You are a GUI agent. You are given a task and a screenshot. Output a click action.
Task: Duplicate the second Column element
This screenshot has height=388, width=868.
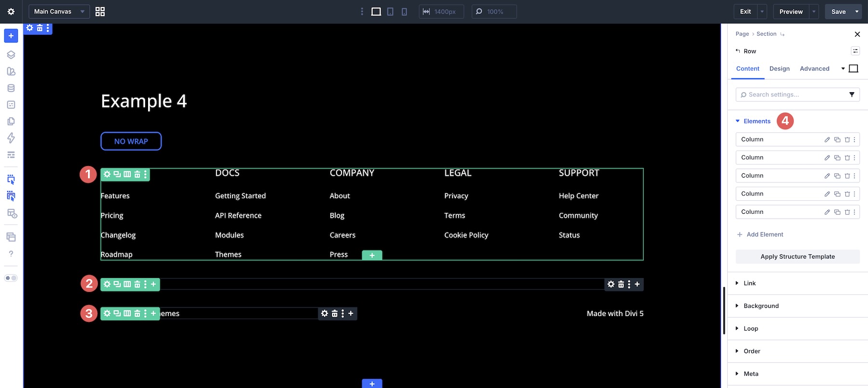(837, 158)
